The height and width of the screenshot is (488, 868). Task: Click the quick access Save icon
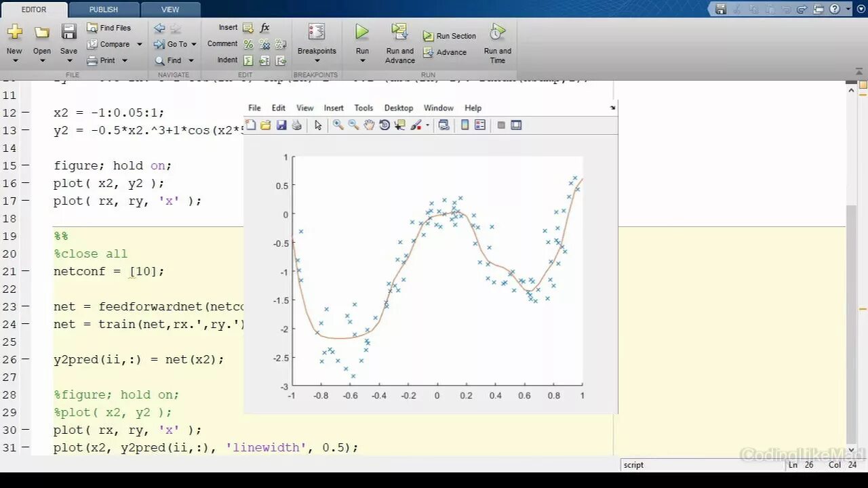721,9
